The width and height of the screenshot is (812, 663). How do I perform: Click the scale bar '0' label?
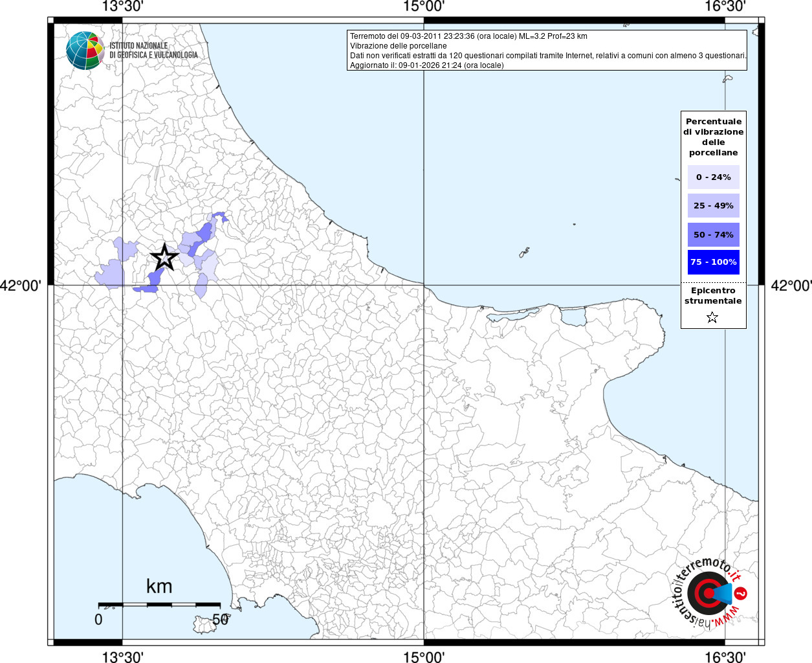pyautogui.click(x=98, y=620)
